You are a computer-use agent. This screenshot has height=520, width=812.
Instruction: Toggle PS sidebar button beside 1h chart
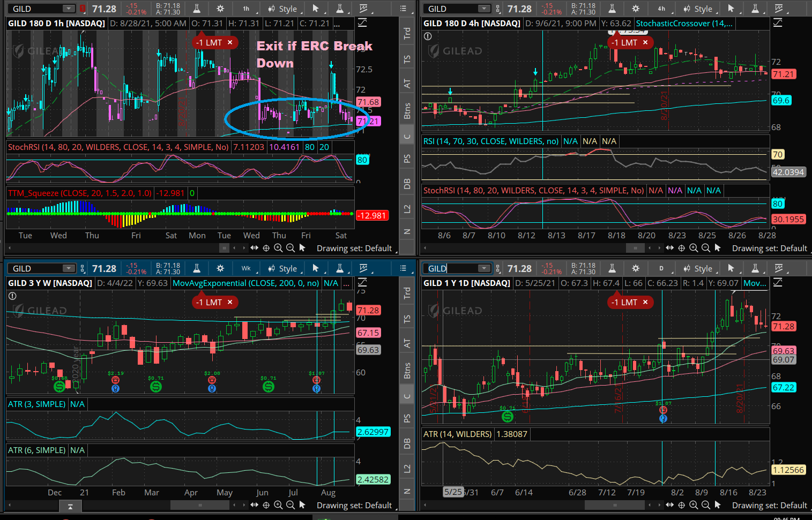coord(407,159)
